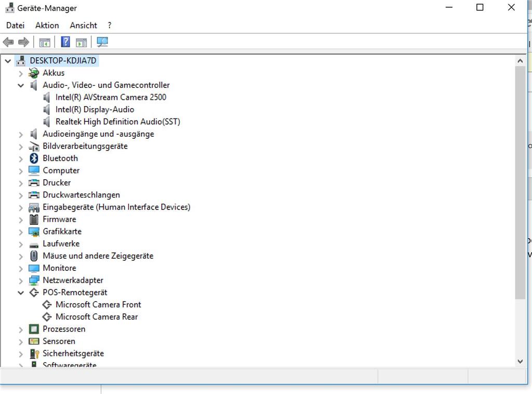Click the Druckwarteschlangen icon
Viewport: 532px width, 394px height.
click(x=34, y=195)
